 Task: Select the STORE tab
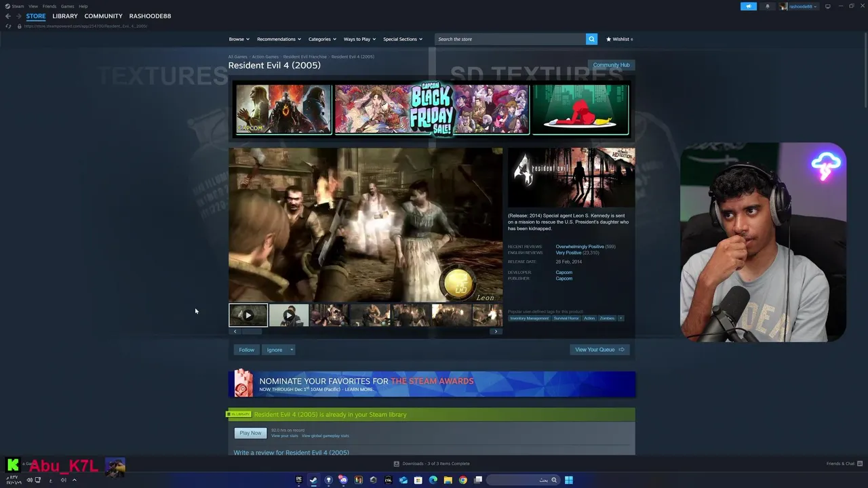tap(36, 16)
